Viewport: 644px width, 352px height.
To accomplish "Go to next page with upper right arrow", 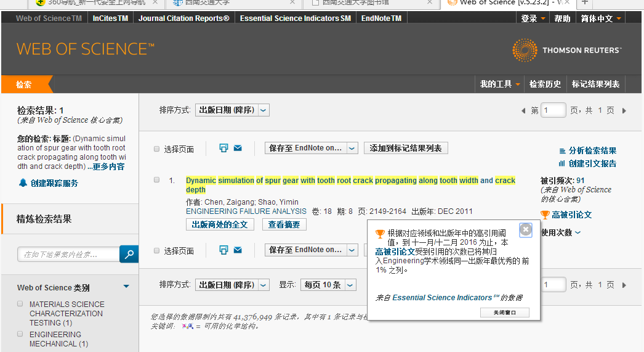I will pyautogui.click(x=624, y=110).
